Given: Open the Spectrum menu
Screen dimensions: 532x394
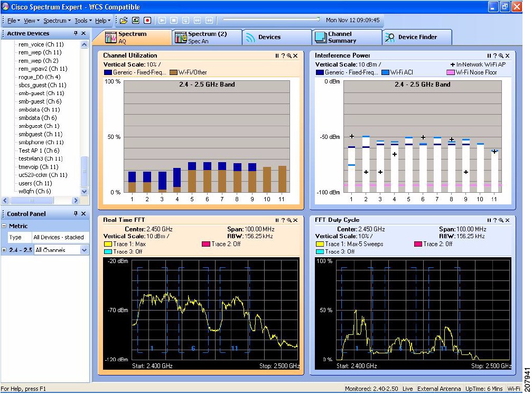Looking at the screenshot, I should point(57,21).
